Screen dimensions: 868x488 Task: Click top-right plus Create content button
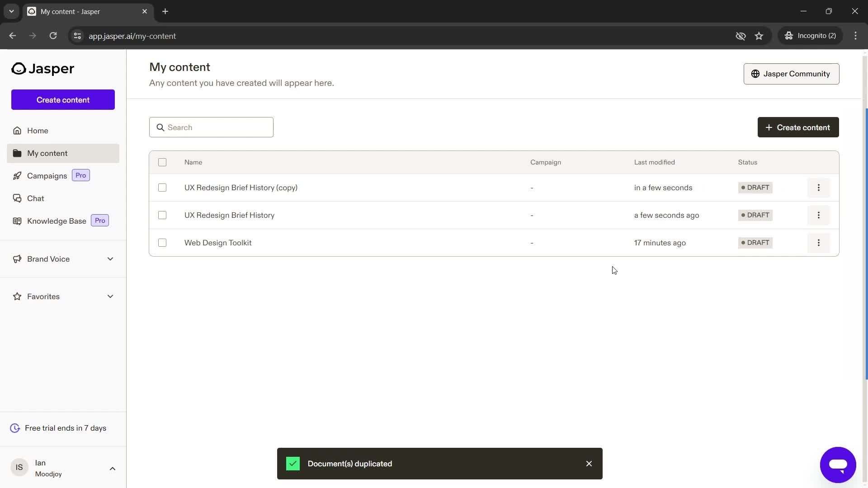(x=798, y=127)
